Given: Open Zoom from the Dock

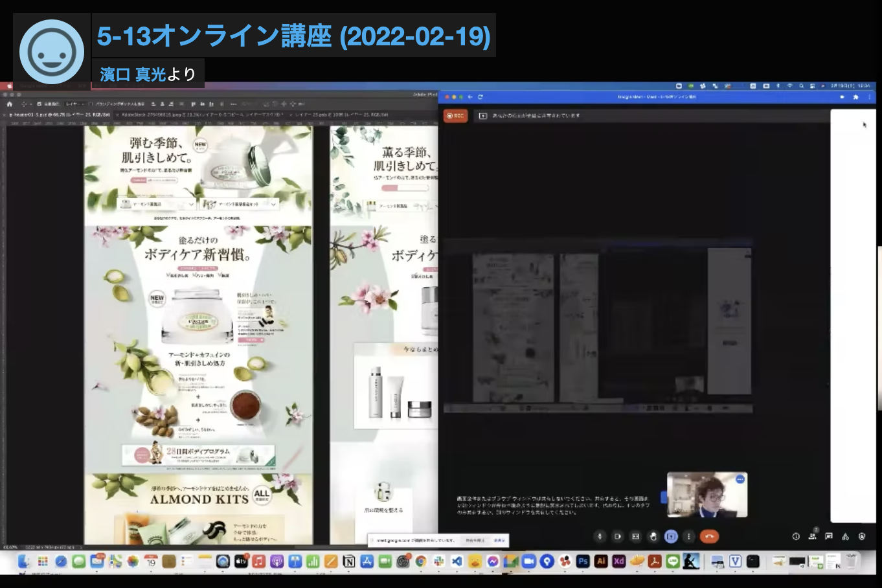Looking at the screenshot, I should (529, 561).
